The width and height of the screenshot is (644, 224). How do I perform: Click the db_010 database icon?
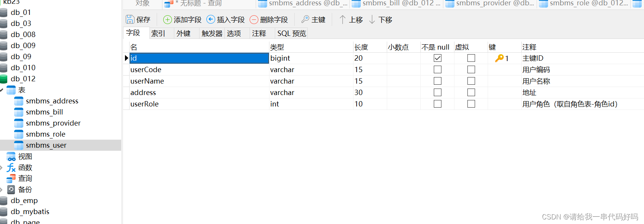[4, 68]
